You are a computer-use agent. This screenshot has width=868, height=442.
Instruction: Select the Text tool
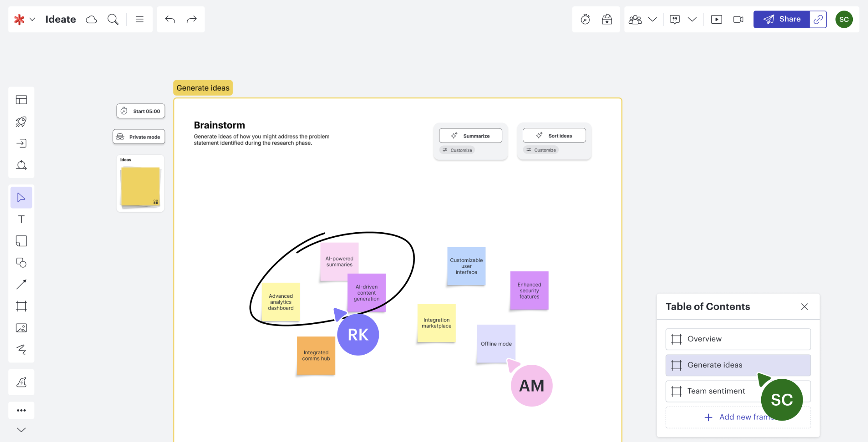(x=21, y=219)
